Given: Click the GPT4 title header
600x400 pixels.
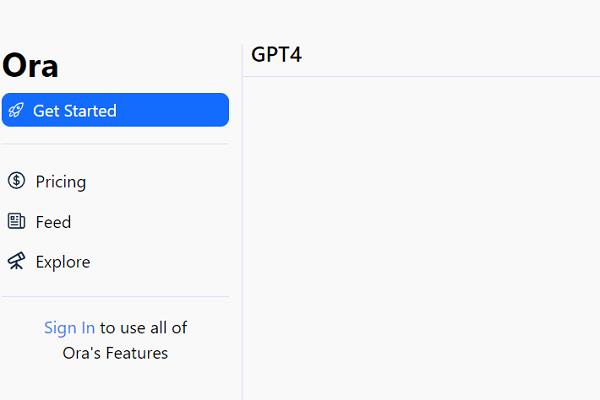Looking at the screenshot, I should click(x=277, y=54).
